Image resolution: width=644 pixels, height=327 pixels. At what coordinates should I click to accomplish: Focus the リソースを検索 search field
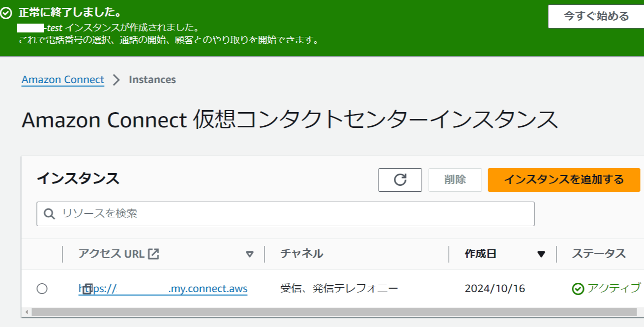pyautogui.click(x=286, y=214)
